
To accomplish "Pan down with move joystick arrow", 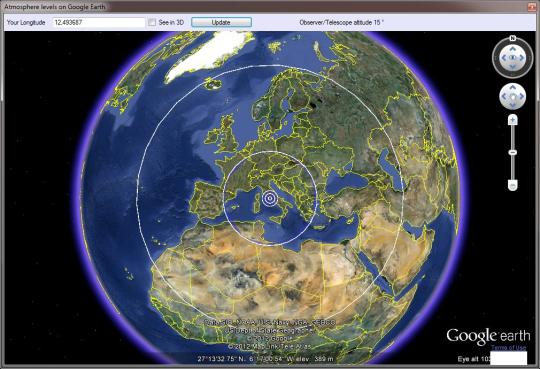I will click(x=513, y=105).
